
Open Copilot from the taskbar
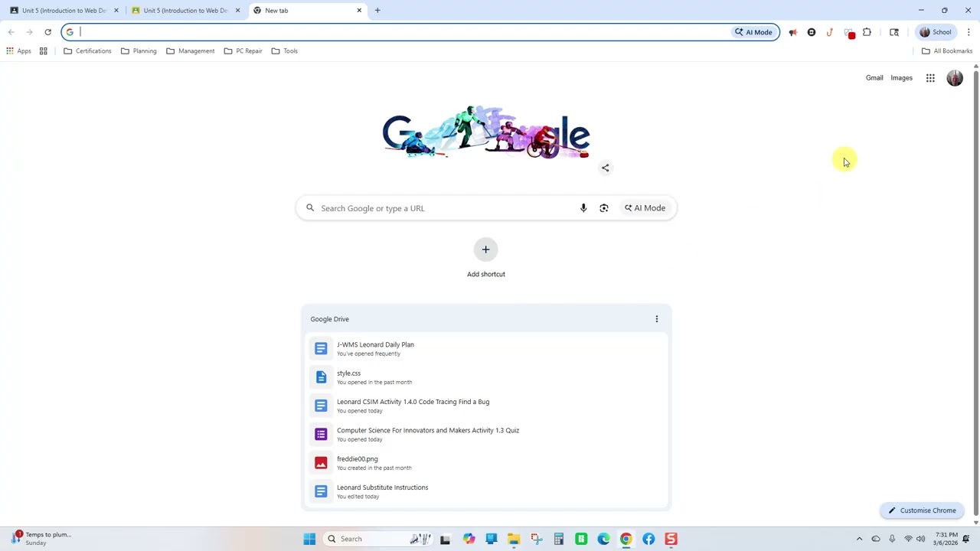[x=469, y=539]
